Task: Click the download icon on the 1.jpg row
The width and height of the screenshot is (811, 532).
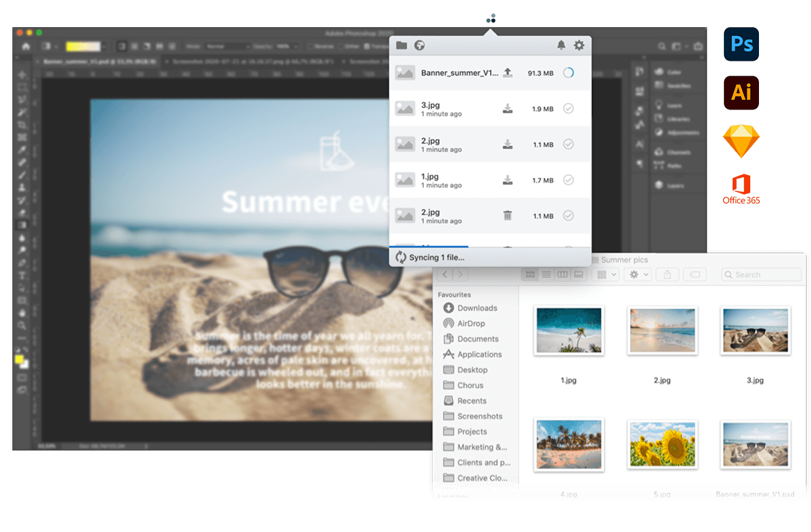Action: click(x=508, y=180)
